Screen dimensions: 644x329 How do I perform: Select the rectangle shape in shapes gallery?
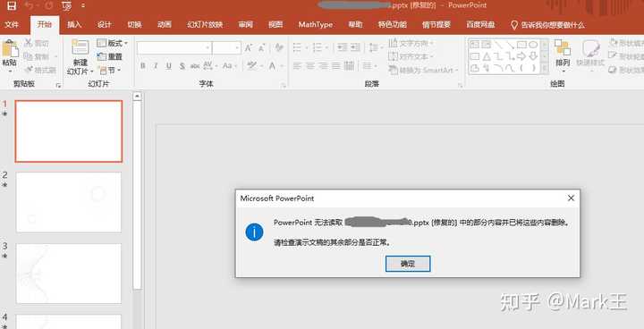(x=521, y=44)
